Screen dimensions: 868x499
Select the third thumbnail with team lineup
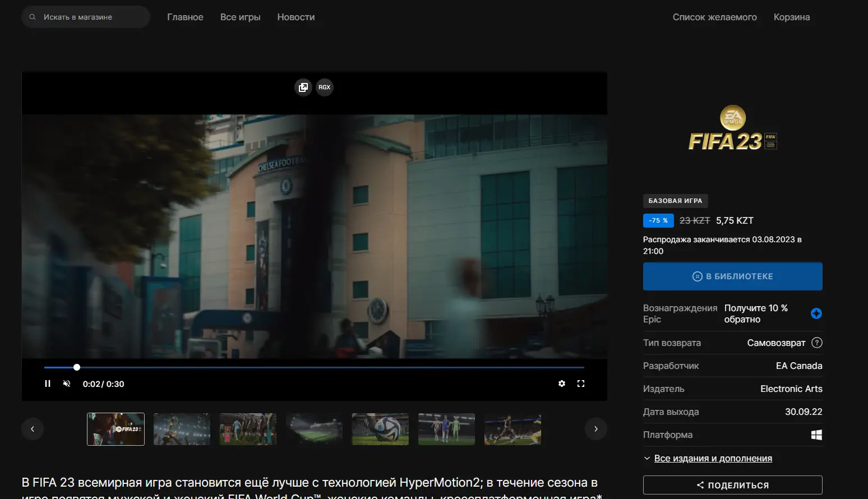248,429
